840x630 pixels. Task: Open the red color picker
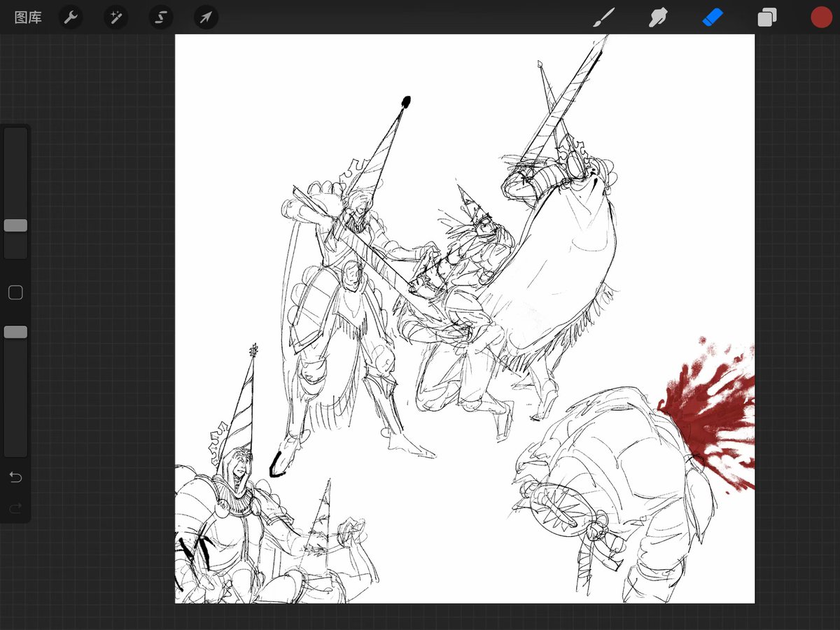click(821, 17)
